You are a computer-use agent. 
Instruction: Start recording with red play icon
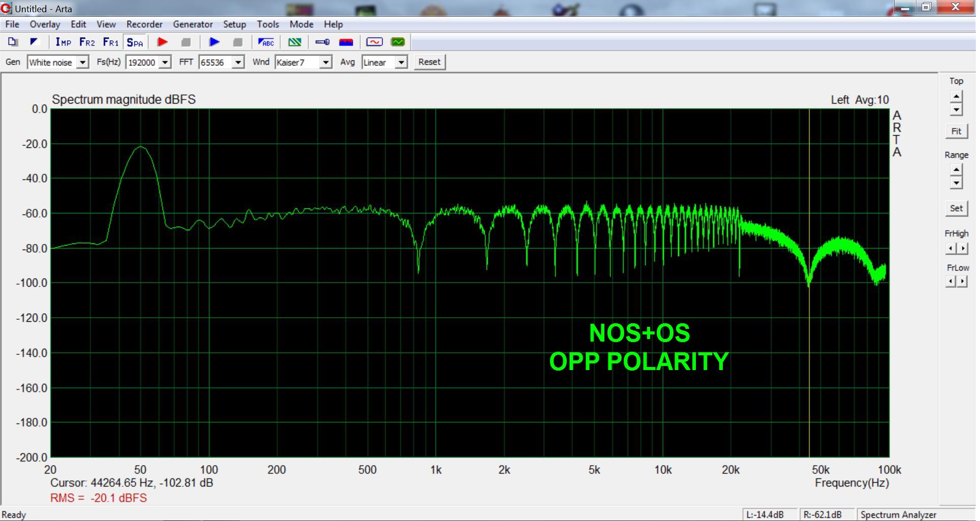pos(163,42)
